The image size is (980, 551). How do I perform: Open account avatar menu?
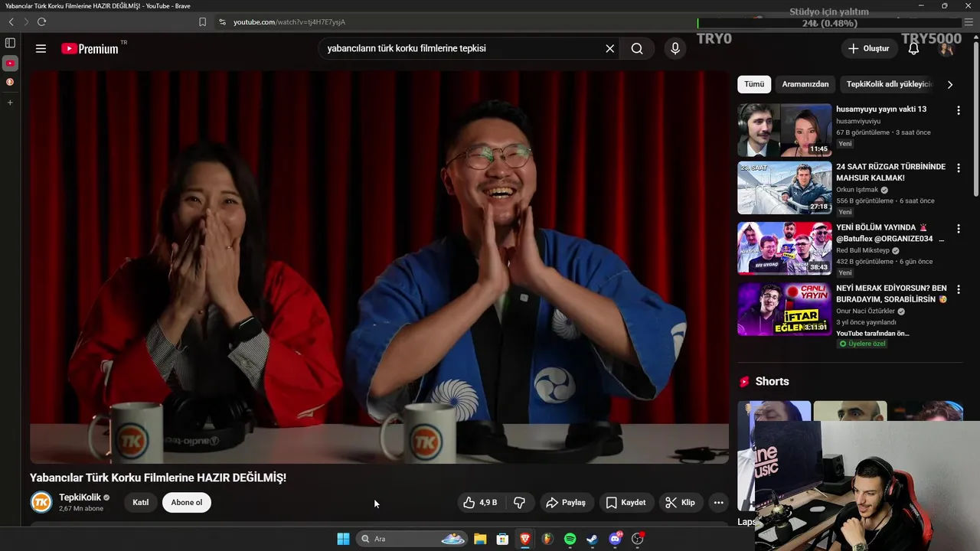tap(946, 48)
